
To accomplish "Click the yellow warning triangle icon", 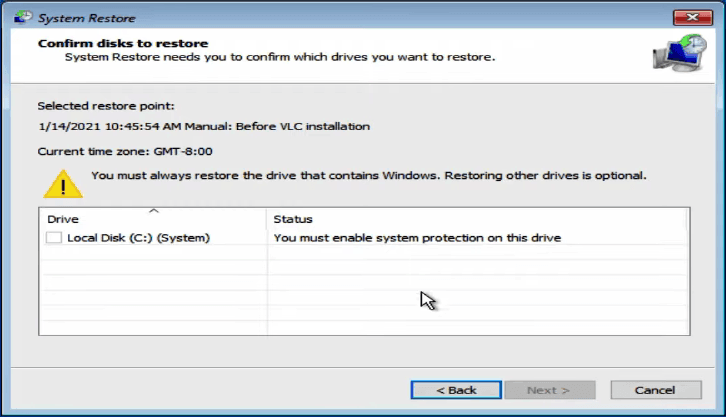I will (x=62, y=182).
